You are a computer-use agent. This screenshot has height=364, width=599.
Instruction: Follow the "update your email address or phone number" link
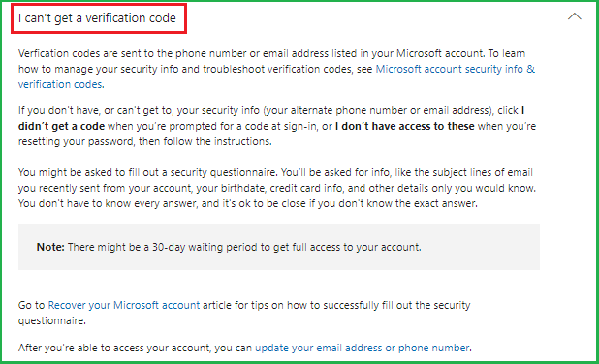[363, 348]
